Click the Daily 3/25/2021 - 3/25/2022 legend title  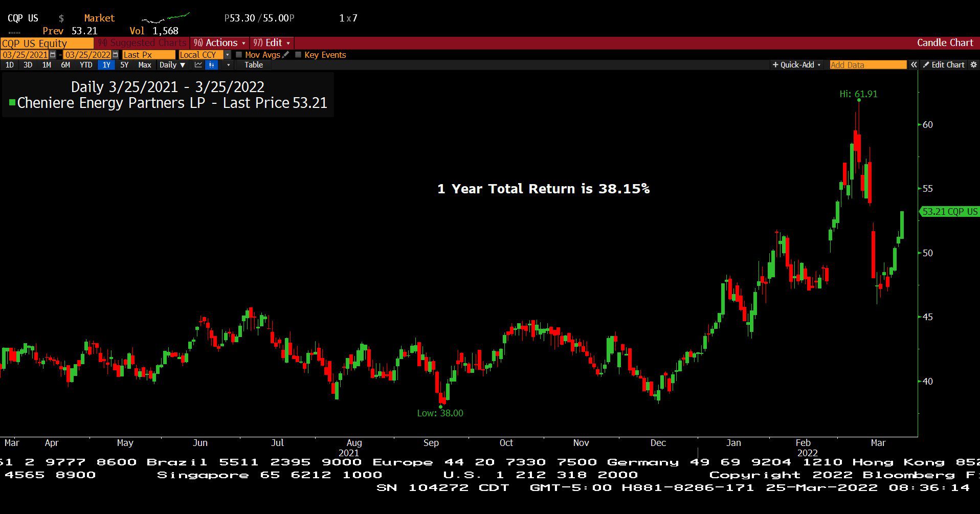(168, 87)
